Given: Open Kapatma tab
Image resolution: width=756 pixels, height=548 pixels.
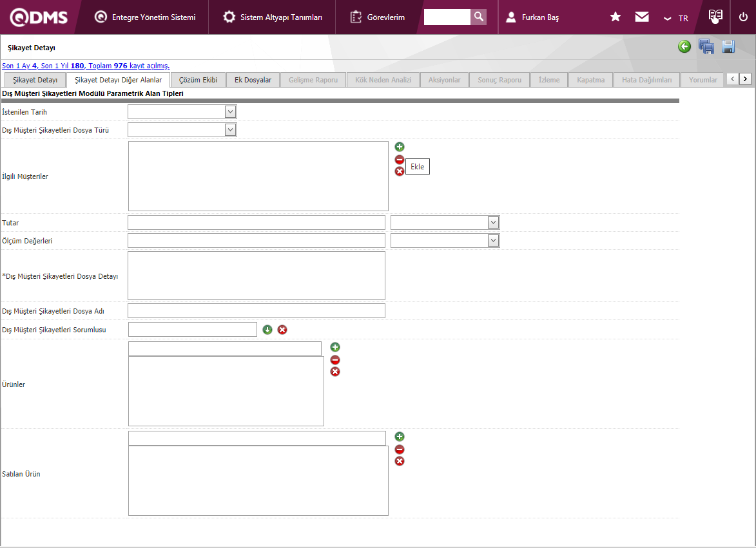Looking at the screenshot, I should 590,80.
